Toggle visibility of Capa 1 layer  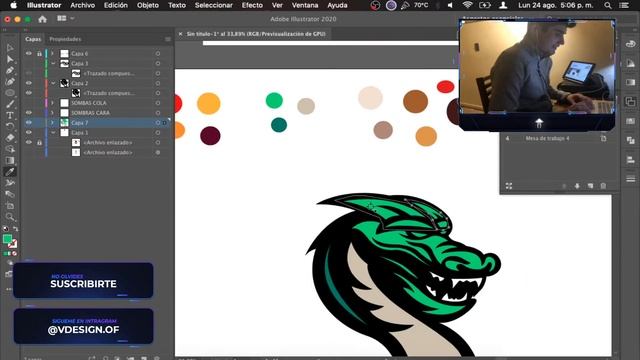[x=29, y=132]
